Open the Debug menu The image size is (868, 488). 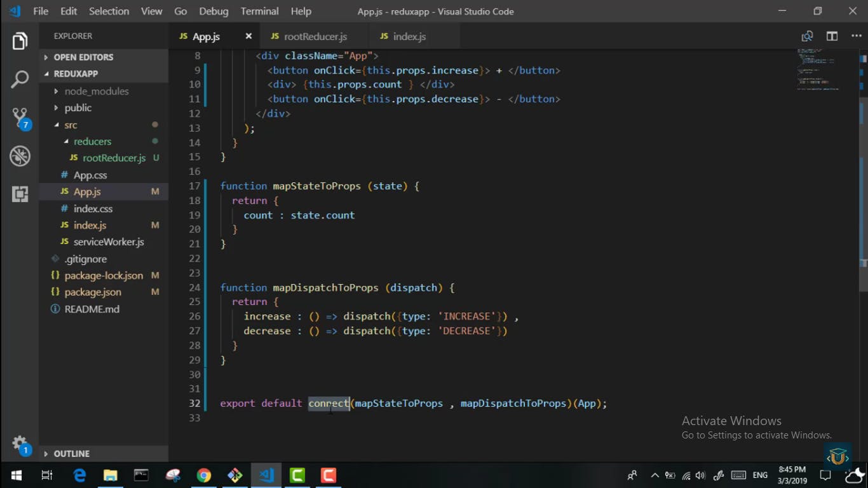point(214,11)
